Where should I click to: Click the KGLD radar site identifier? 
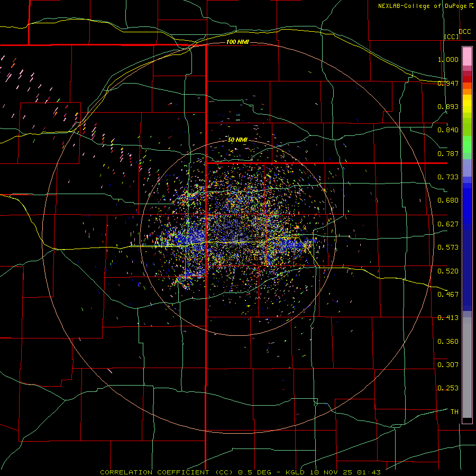point(295,472)
